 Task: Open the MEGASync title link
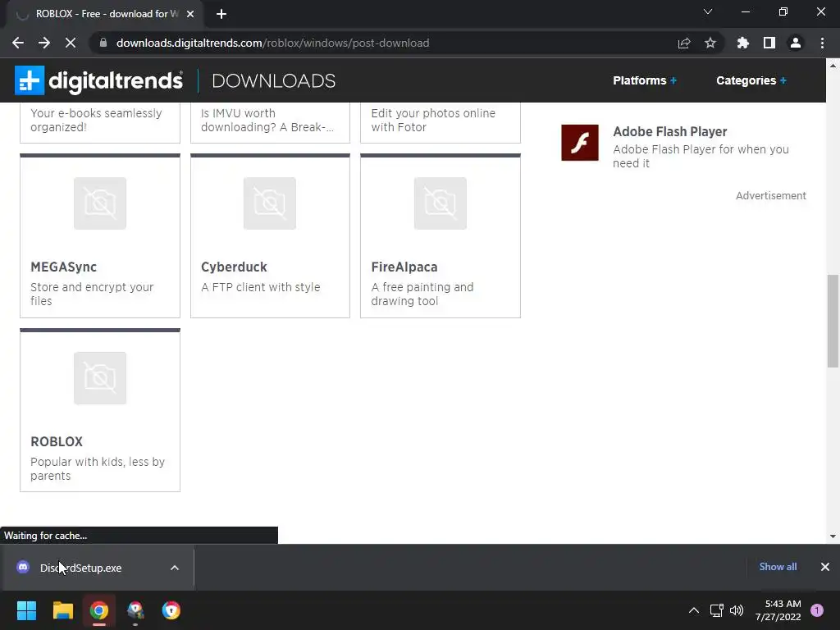tap(64, 267)
